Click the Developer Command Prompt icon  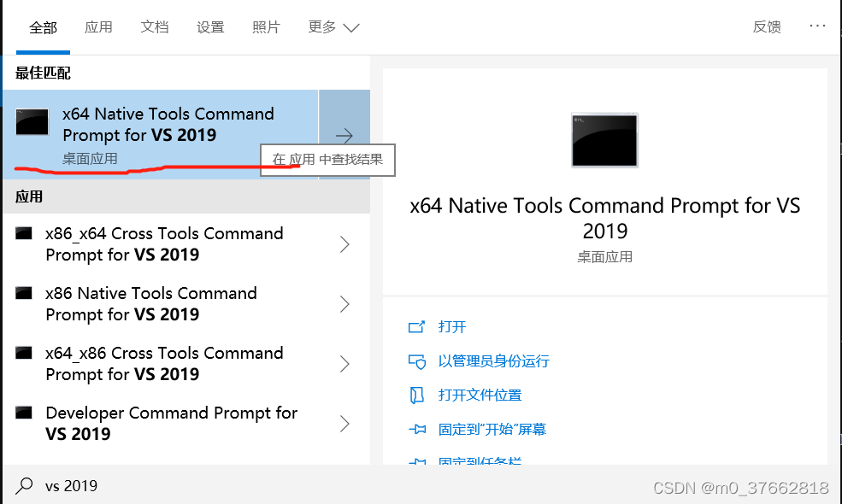click(x=24, y=413)
